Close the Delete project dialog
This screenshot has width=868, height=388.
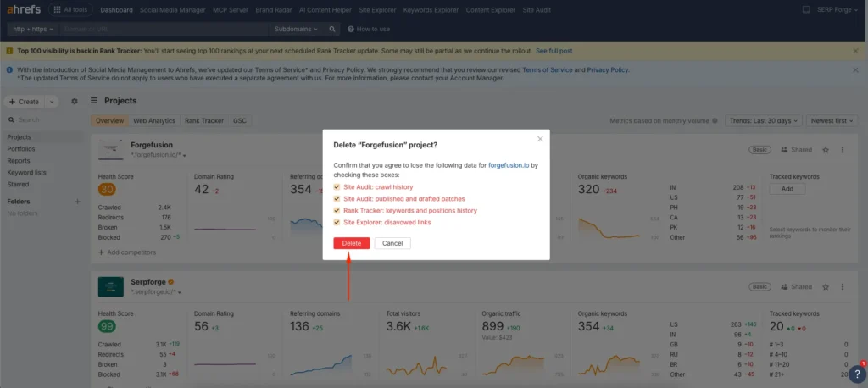540,139
